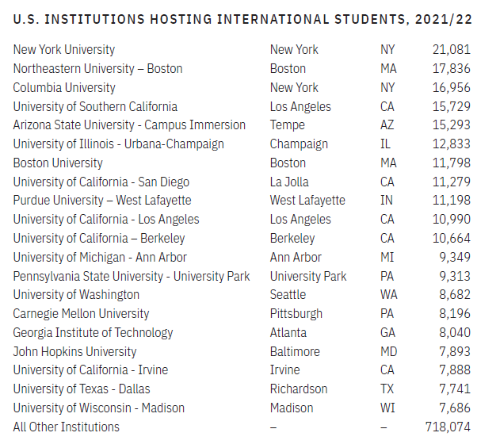
Task: Click All Other Institutions total 718,074
Action: pyautogui.click(x=448, y=427)
